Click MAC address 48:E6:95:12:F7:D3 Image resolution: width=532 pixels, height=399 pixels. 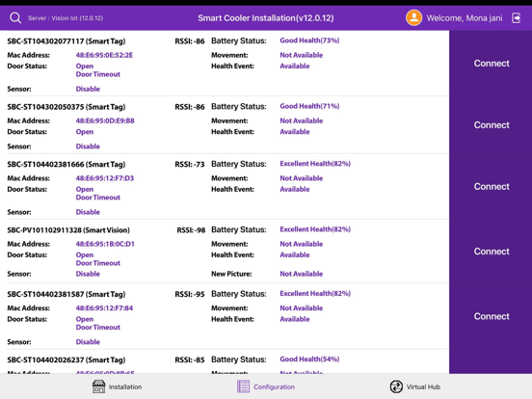pos(104,178)
